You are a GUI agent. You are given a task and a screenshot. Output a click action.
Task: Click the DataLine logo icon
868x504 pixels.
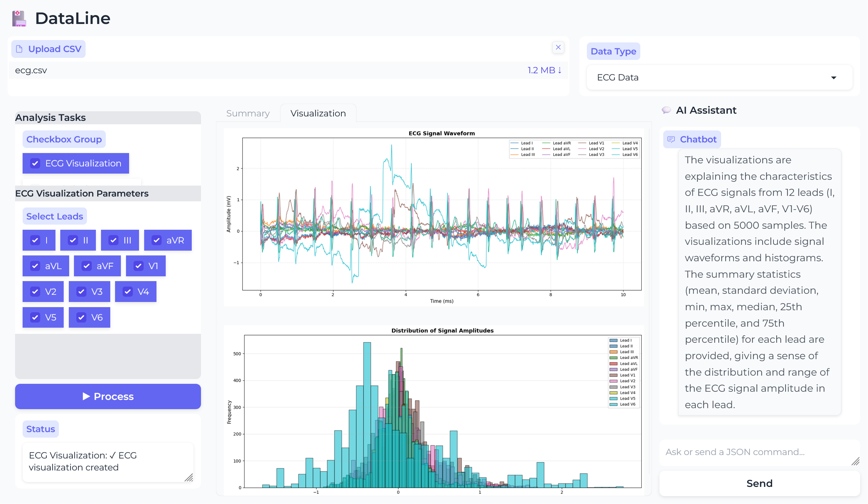coord(19,18)
